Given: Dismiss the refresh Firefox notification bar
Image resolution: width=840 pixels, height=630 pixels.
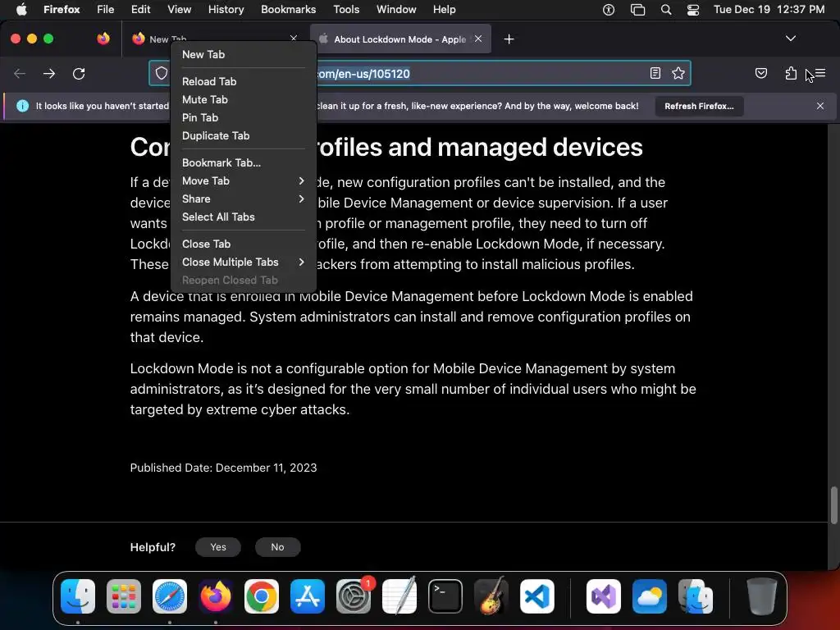Looking at the screenshot, I should (x=820, y=106).
